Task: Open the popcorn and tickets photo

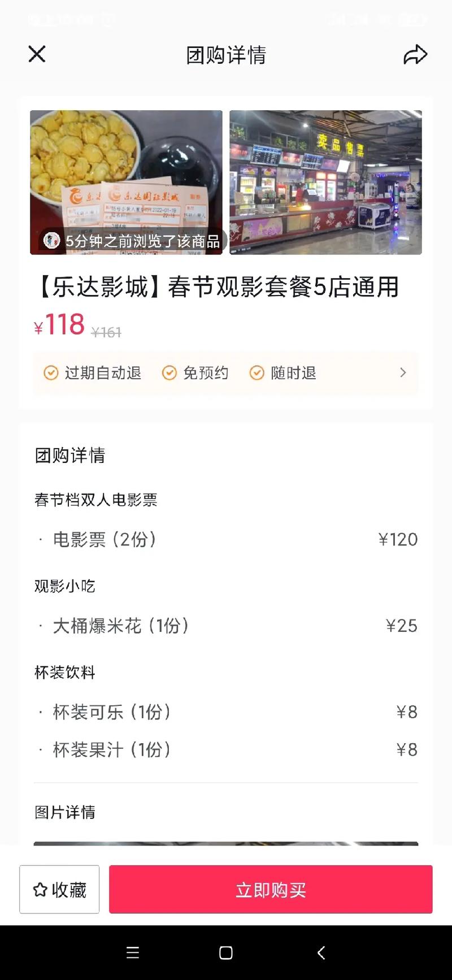Action: tap(126, 170)
